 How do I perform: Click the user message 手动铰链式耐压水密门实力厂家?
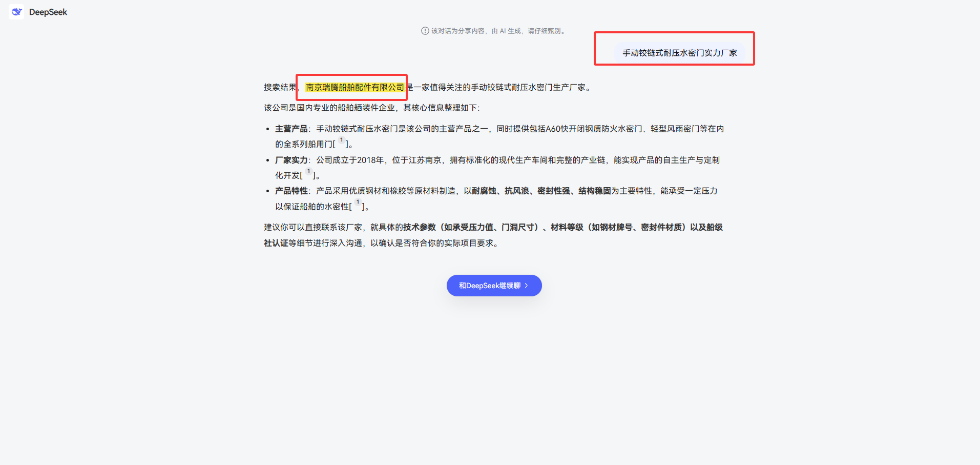pyautogui.click(x=680, y=53)
